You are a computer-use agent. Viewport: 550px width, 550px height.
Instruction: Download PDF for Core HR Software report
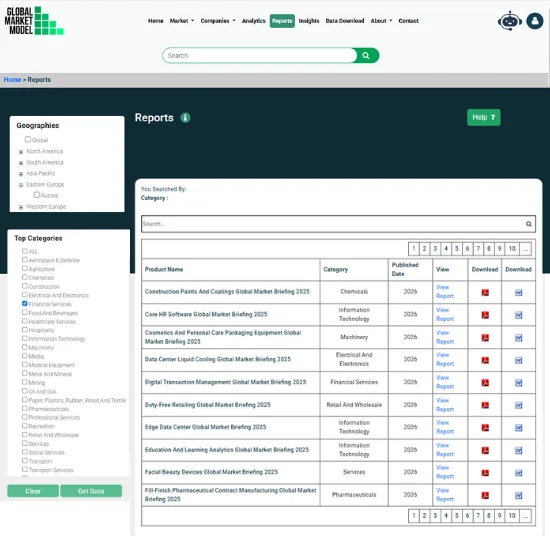[x=485, y=315]
